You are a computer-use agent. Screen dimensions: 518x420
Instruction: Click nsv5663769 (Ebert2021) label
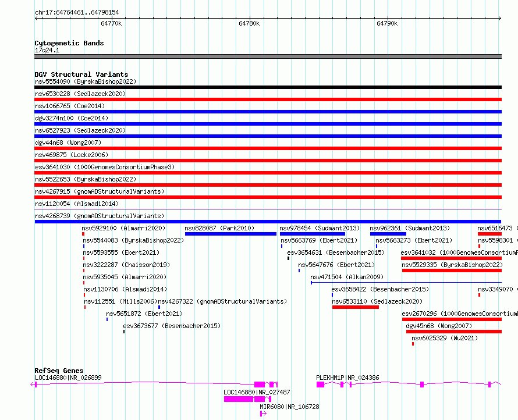point(319,240)
